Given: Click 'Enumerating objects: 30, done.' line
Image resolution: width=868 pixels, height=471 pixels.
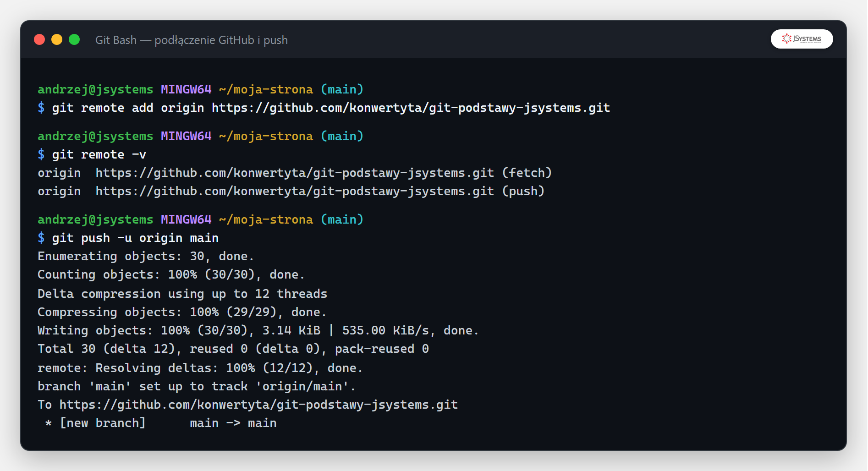Looking at the screenshot, I should click(146, 257).
